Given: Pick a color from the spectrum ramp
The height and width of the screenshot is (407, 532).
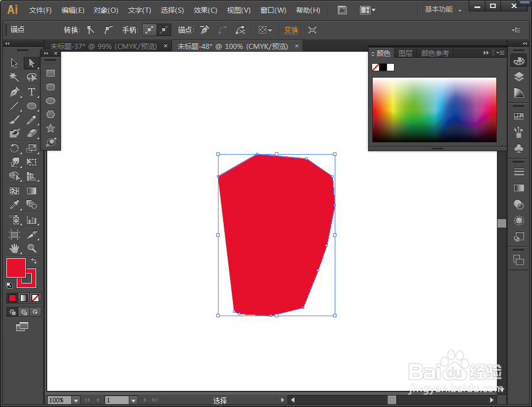Looking at the screenshot, I should (x=434, y=110).
